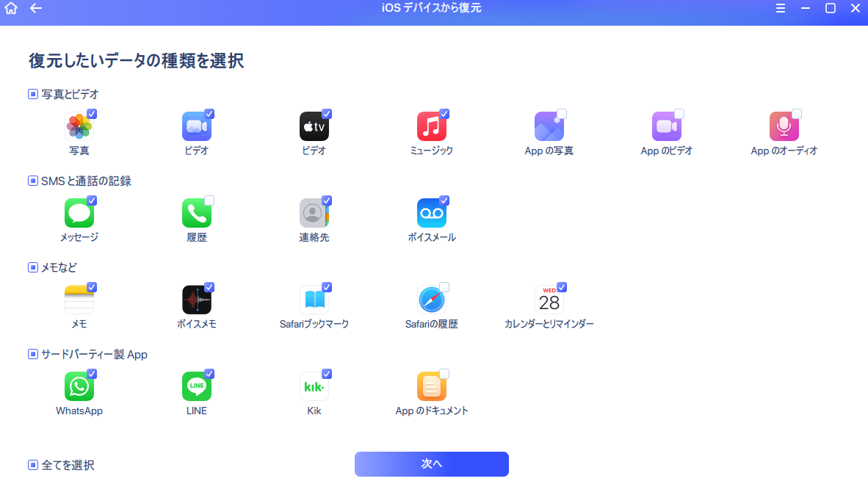Click the Kik app icon

pos(314,386)
